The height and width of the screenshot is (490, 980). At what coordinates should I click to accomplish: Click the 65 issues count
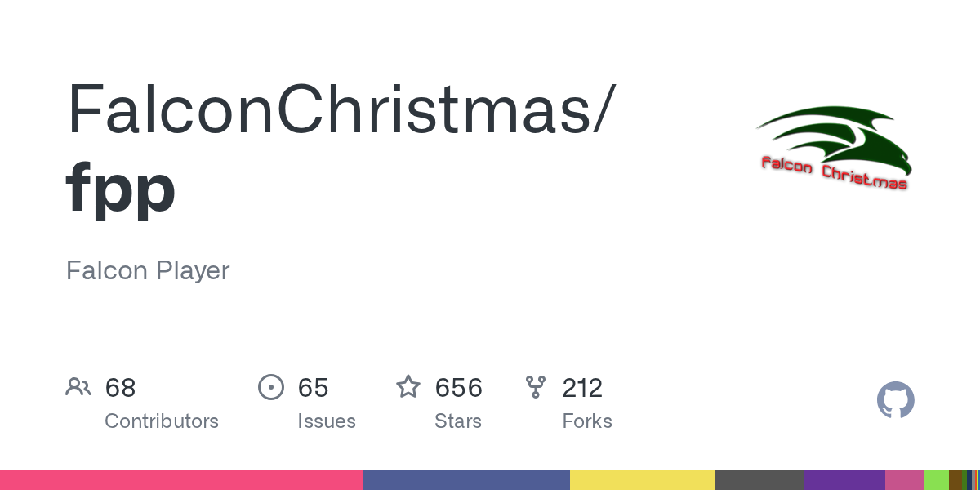pos(313,387)
